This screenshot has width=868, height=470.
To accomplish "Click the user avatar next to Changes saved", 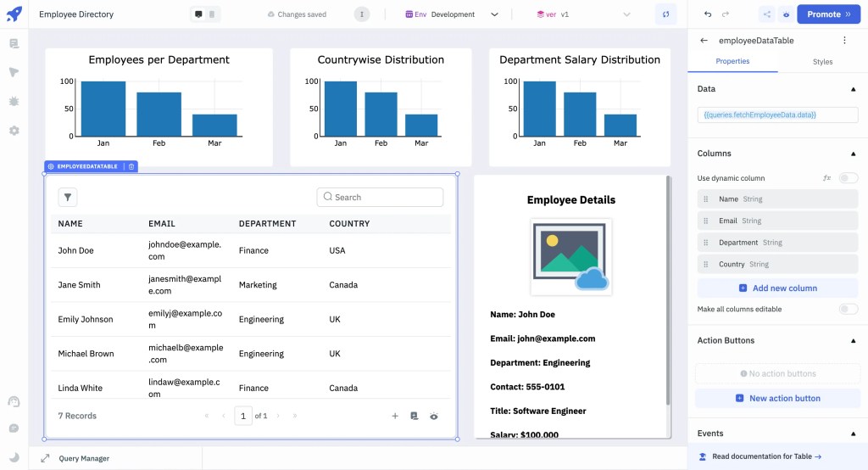I will pos(361,14).
